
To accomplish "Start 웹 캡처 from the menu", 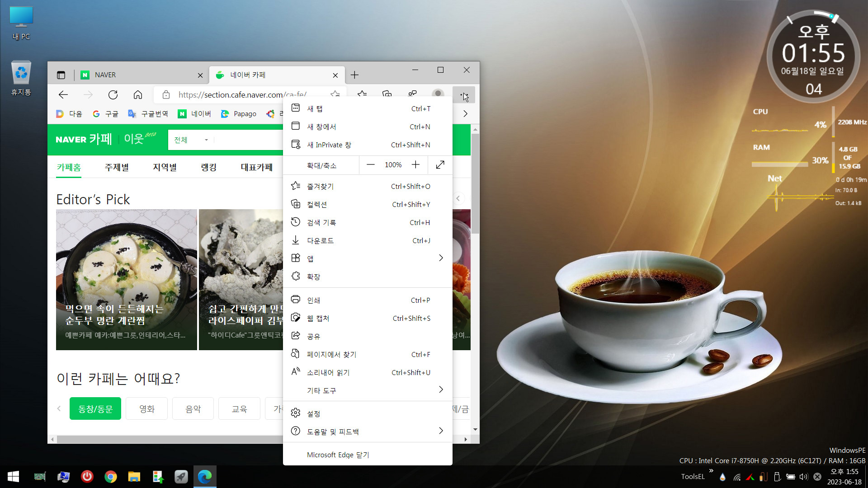I will pos(368,318).
